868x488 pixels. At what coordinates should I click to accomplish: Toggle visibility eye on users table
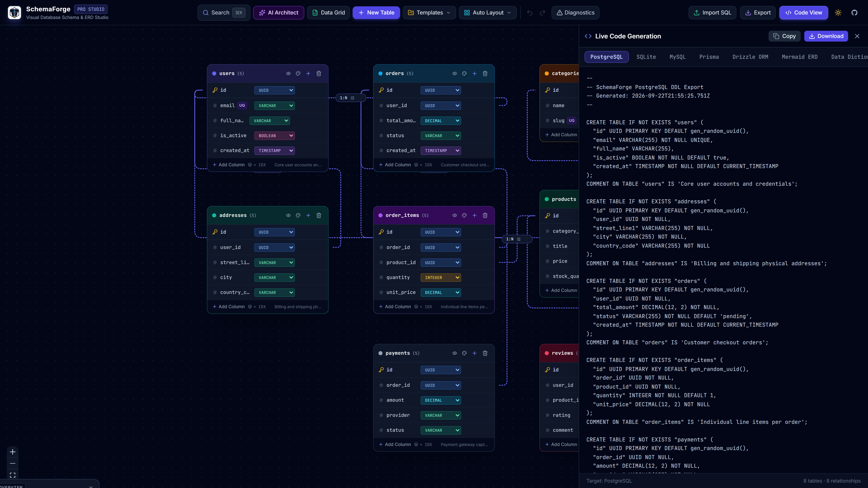click(x=288, y=73)
